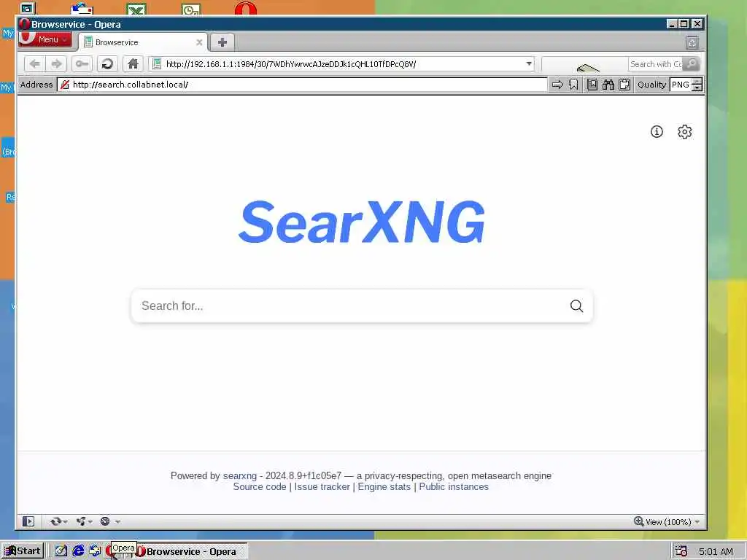Open the Source code link
The height and width of the screenshot is (560, 747).
[x=260, y=486]
